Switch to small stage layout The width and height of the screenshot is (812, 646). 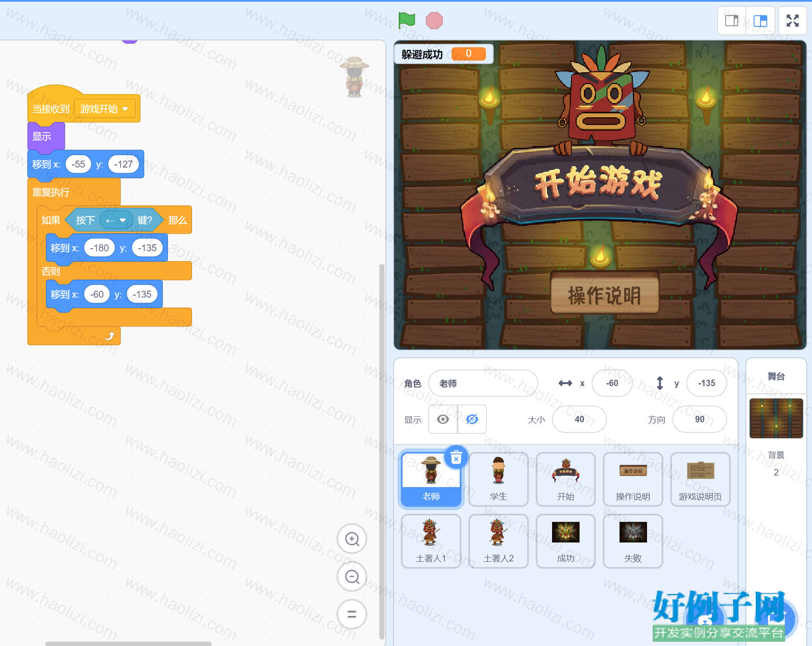tap(732, 21)
